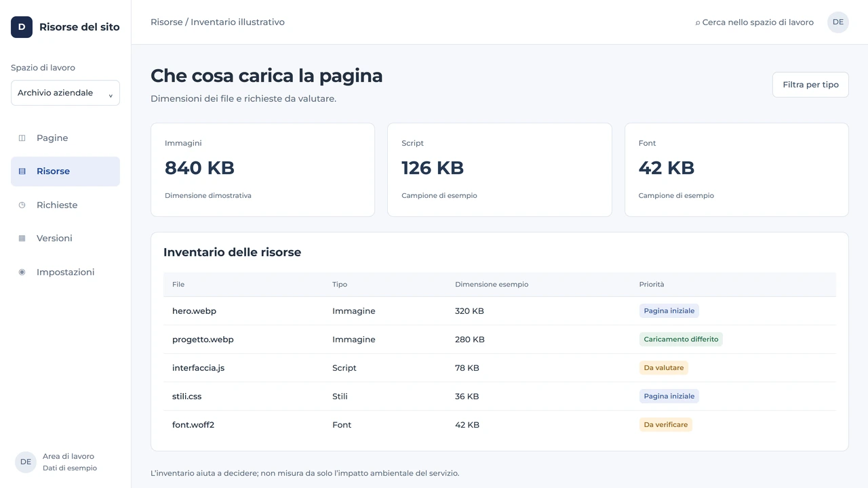Screen dimensions: 868x488
Task: Select the progetto.webp file name
Action: 203,340
